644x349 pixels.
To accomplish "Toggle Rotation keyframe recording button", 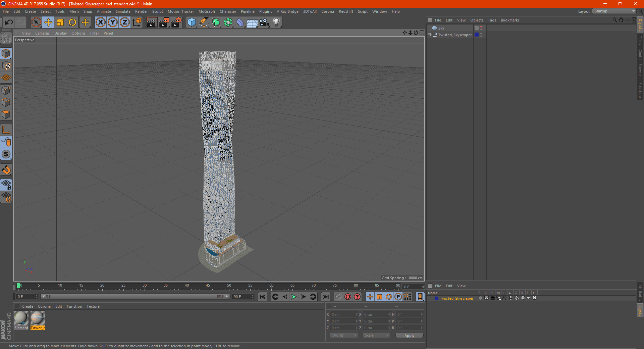I will [x=388, y=297].
